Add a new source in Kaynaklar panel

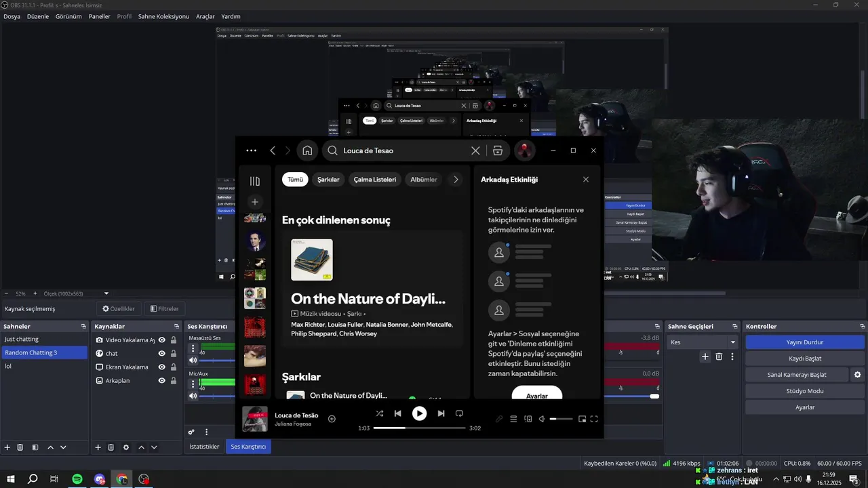pos(98,447)
